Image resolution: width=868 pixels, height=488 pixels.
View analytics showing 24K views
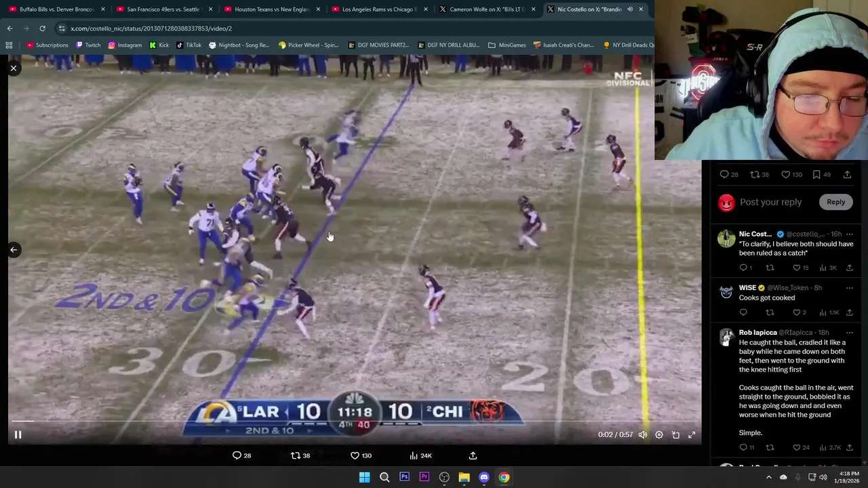point(420,455)
